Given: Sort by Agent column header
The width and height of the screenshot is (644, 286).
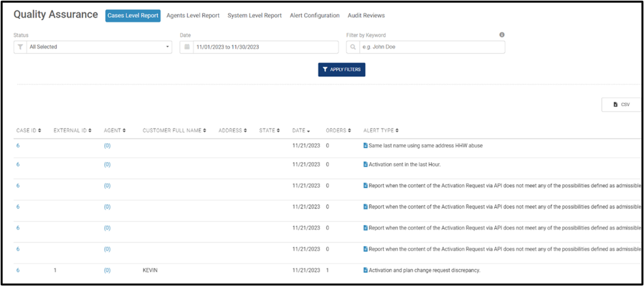Looking at the screenshot, I should point(115,131).
